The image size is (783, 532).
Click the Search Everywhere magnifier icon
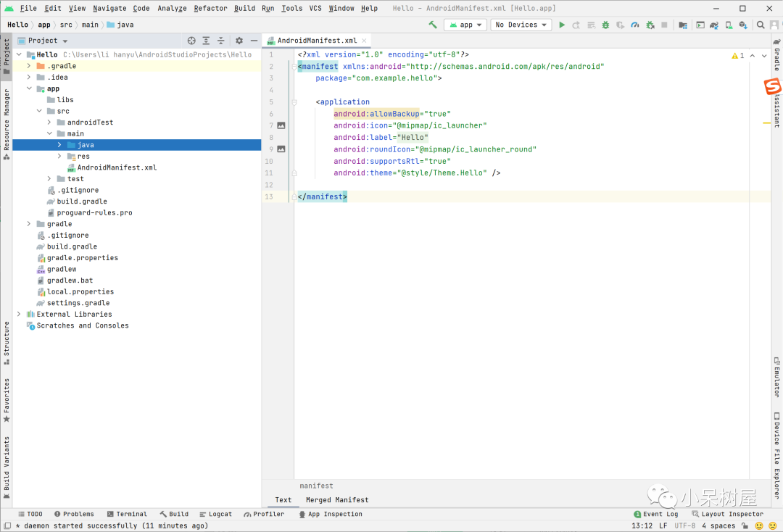click(x=761, y=25)
